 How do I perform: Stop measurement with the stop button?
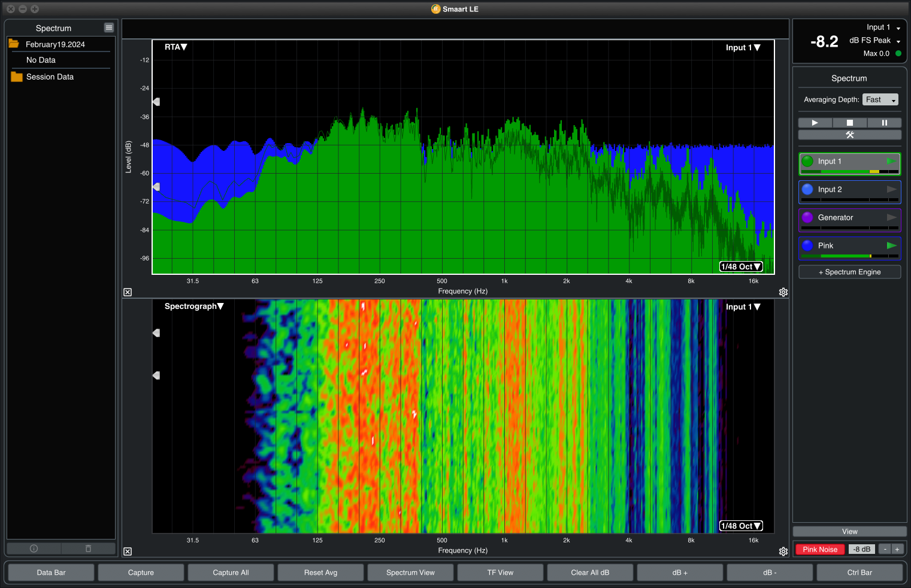849,123
